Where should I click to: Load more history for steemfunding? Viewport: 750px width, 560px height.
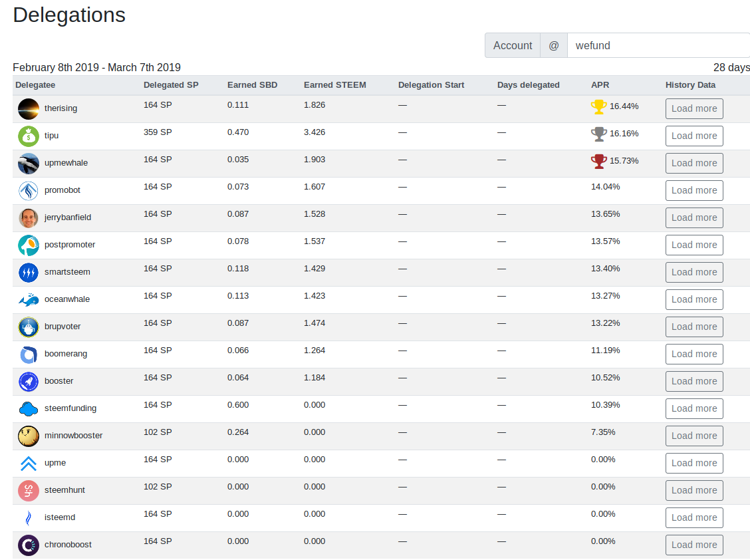[694, 409]
